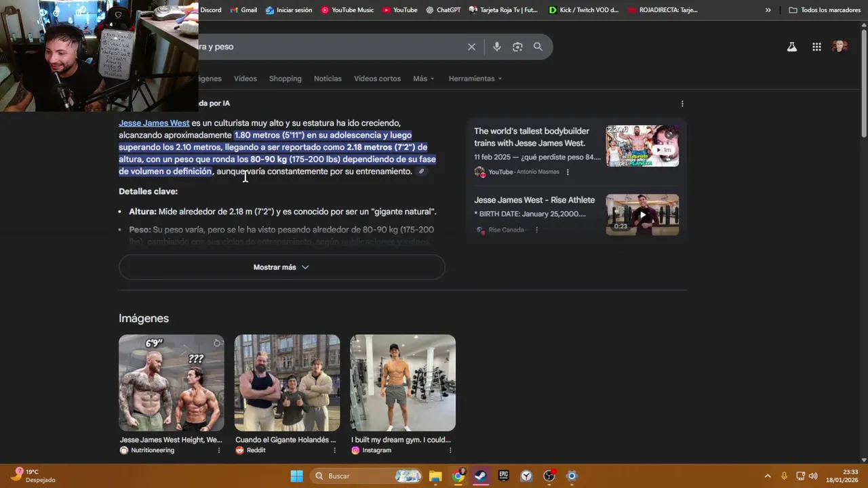The height and width of the screenshot is (488, 868).
Task: Switch to the Videos tab
Action: pyautogui.click(x=245, y=79)
